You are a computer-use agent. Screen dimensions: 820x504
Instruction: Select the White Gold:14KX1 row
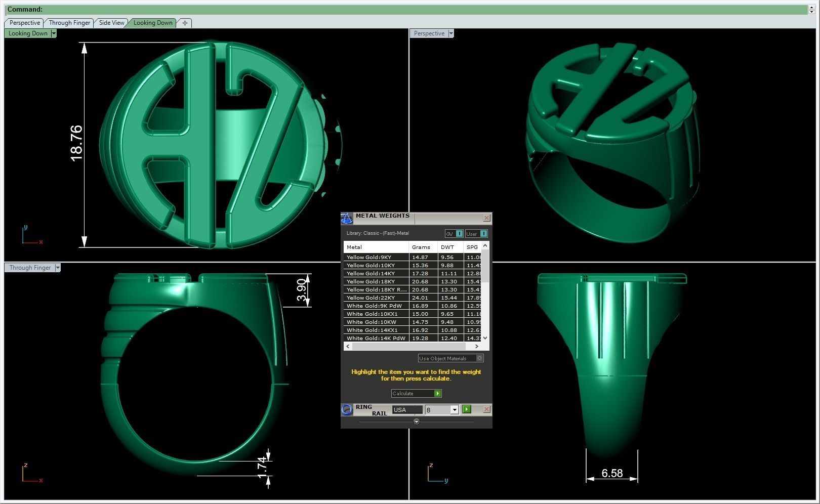coord(413,330)
